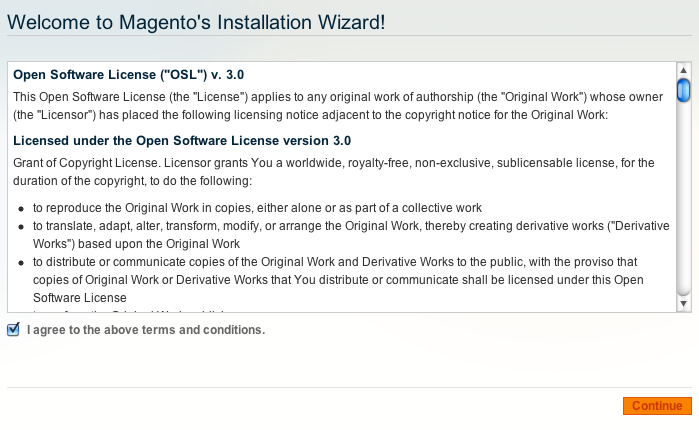Click 'Licensed under the Open Software License version 3.0'

(x=182, y=140)
